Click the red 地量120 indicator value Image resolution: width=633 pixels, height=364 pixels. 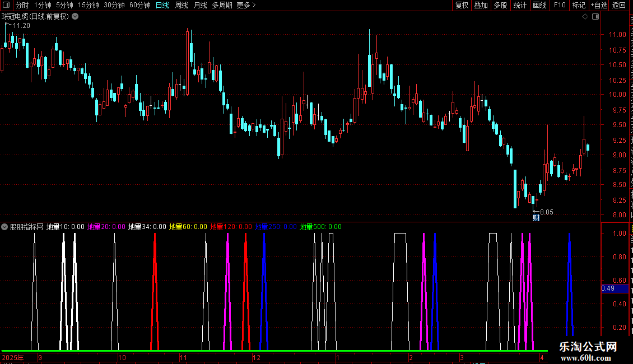click(x=231, y=227)
